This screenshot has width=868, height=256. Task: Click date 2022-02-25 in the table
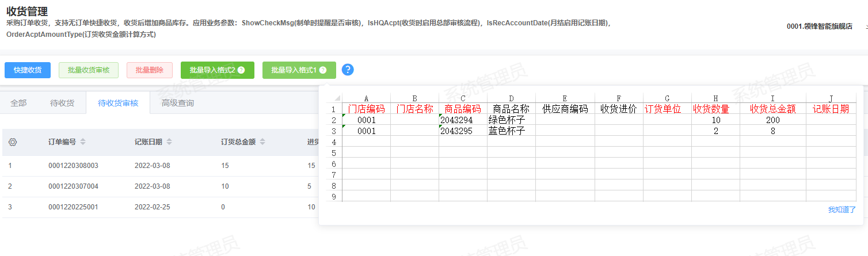(x=152, y=207)
